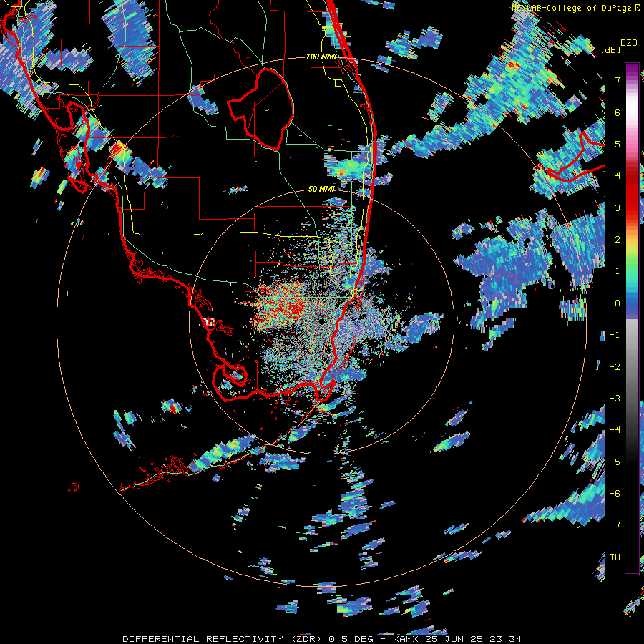Click the 0 tick label on the scale
Image resolution: width=644 pixels, height=644 pixels.
click(x=618, y=303)
